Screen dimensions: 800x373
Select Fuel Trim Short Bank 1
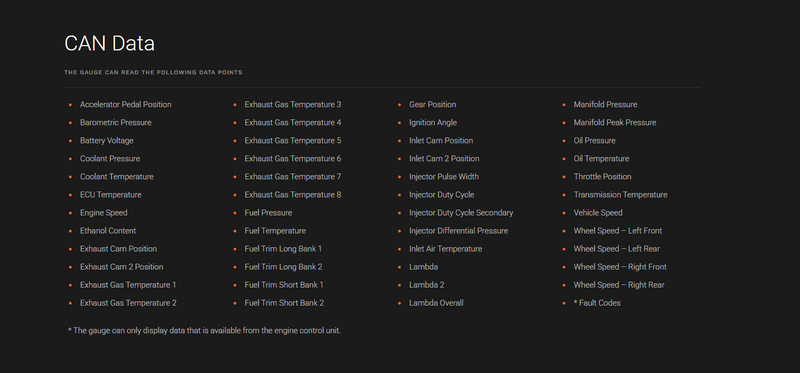284,285
